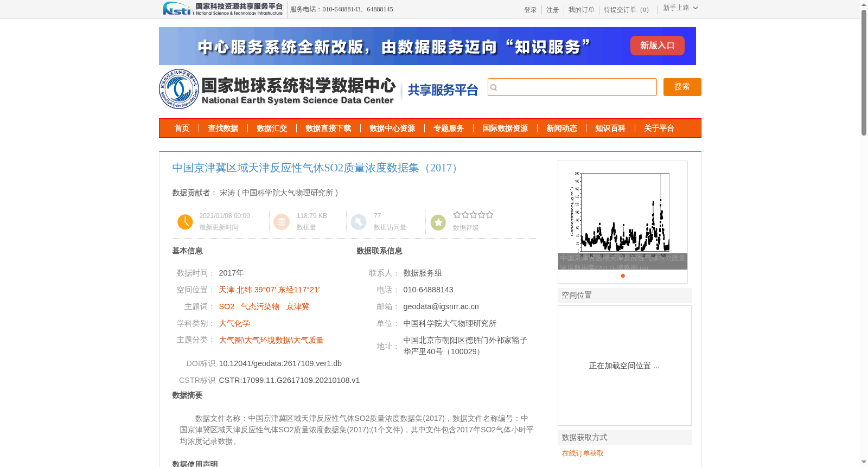
Task: Click the NSTI logo at top
Action: 223,9
